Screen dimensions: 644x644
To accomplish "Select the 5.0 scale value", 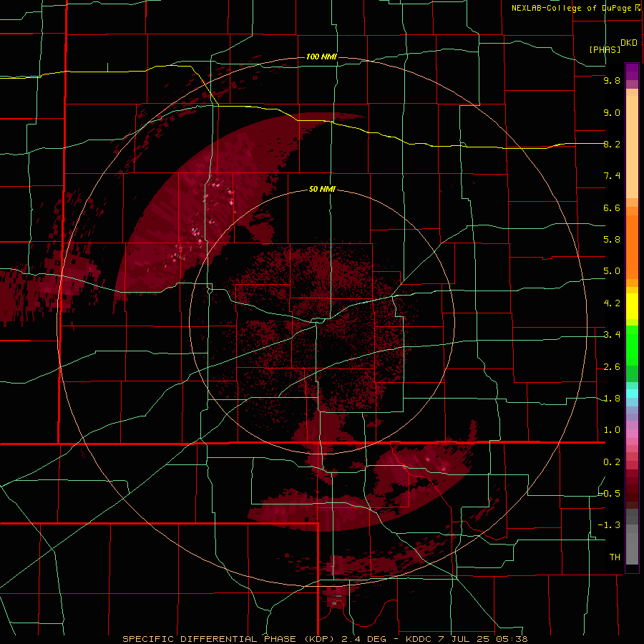I will pos(612,271).
